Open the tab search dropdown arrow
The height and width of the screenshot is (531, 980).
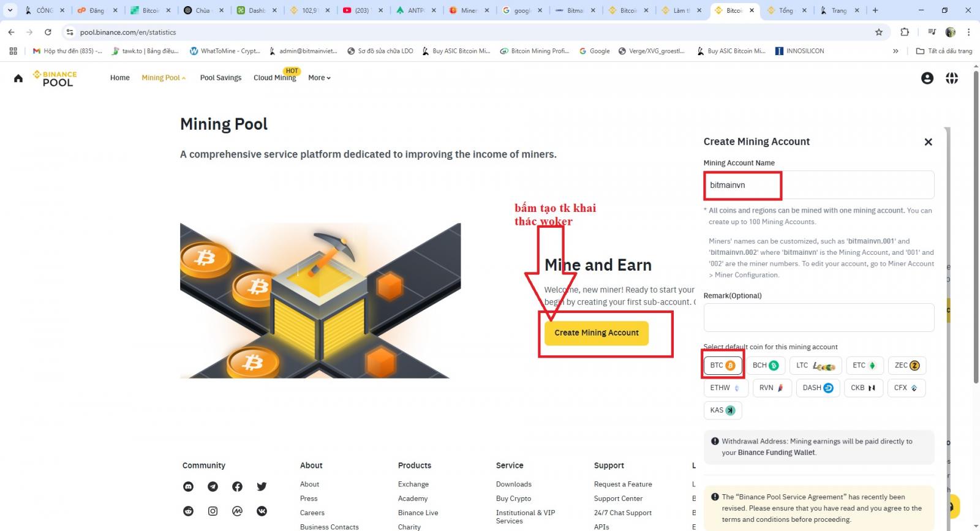[x=10, y=10]
